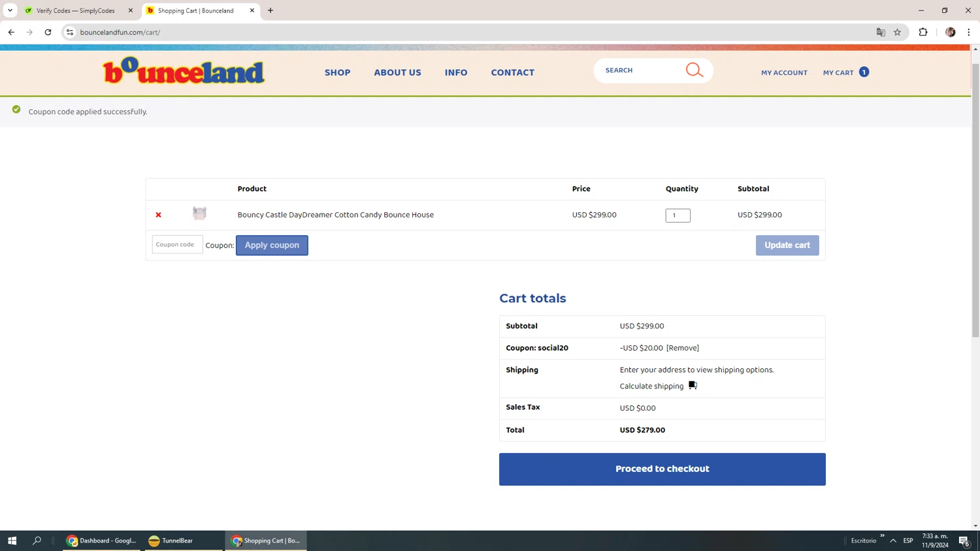980x551 pixels.
Task: Click the product price USD $299.00 cell
Action: point(594,215)
